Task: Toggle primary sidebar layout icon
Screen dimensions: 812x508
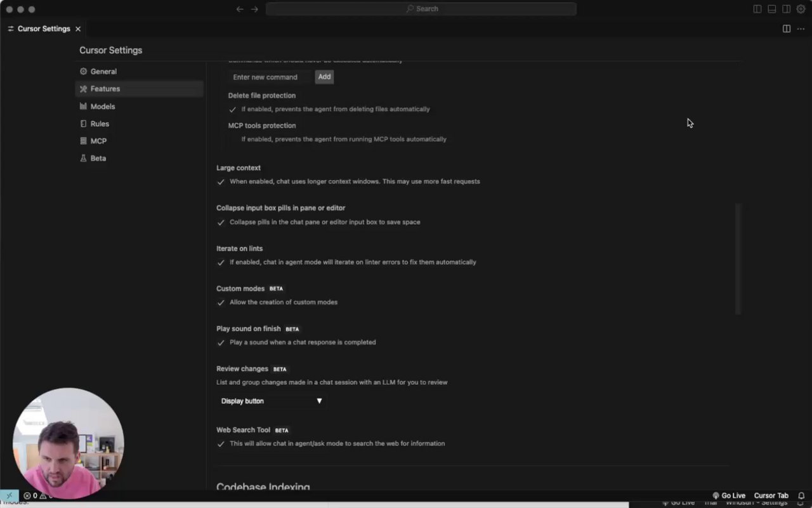Action: coord(757,9)
